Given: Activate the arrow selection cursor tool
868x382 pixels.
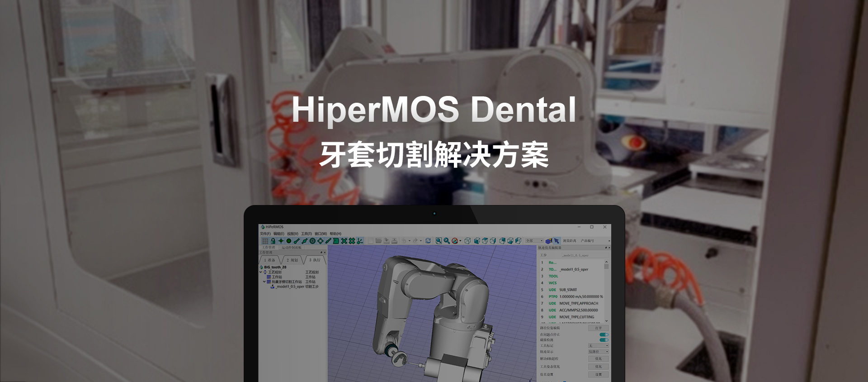Looking at the screenshot, I should point(557,241).
